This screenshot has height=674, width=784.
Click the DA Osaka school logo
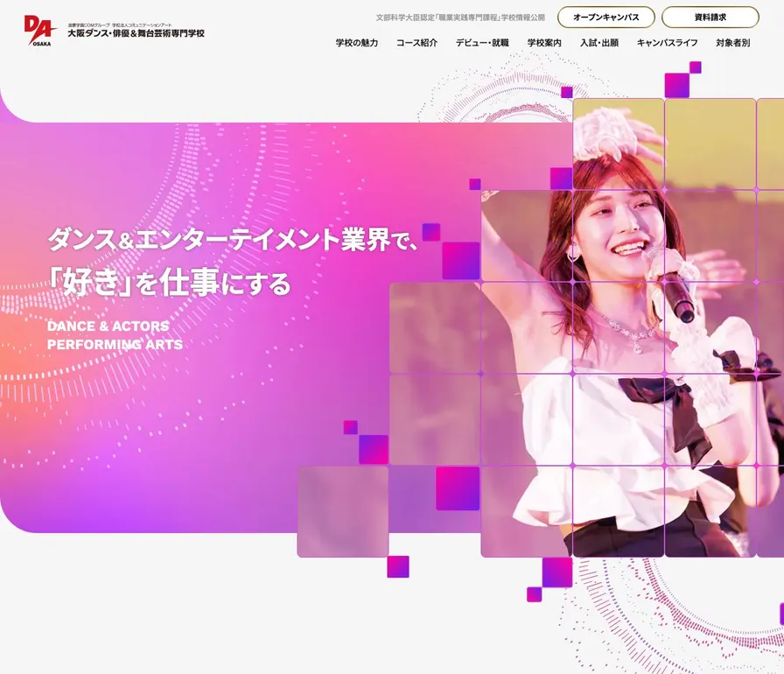40,31
